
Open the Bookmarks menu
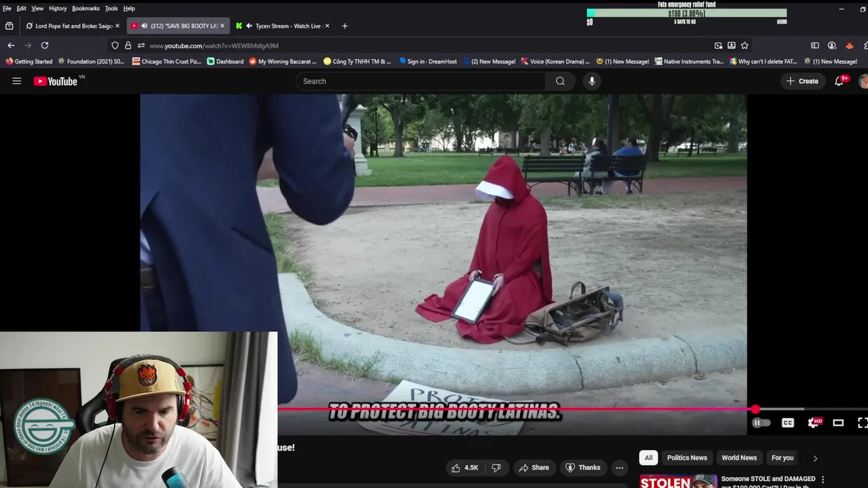tap(86, 8)
